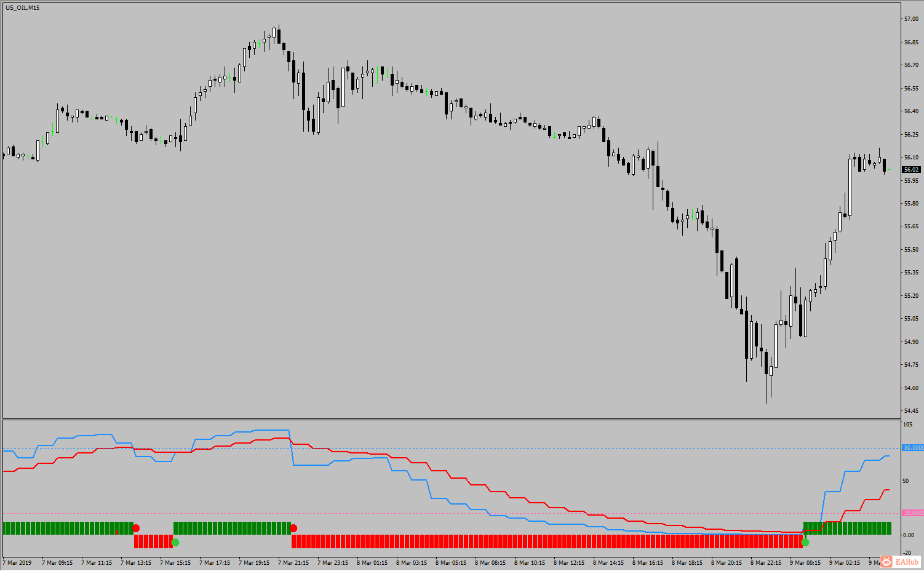Viewport: 924px width, 571px height.
Task: Select the 7 Mar 21:15 time label
Action: pos(293,563)
